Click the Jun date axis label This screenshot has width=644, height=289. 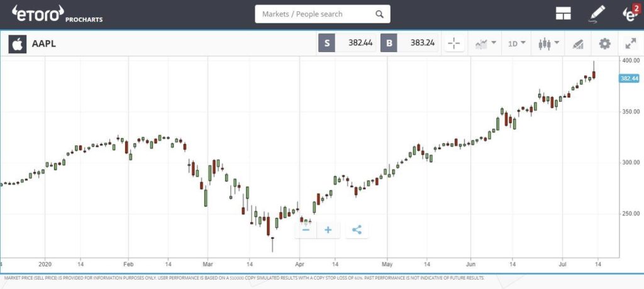(470, 264)
